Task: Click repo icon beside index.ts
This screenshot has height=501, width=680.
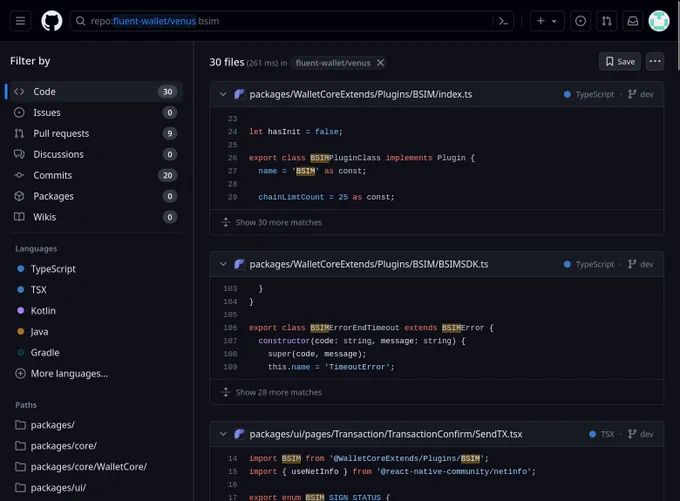Action: tap(239, 94)
